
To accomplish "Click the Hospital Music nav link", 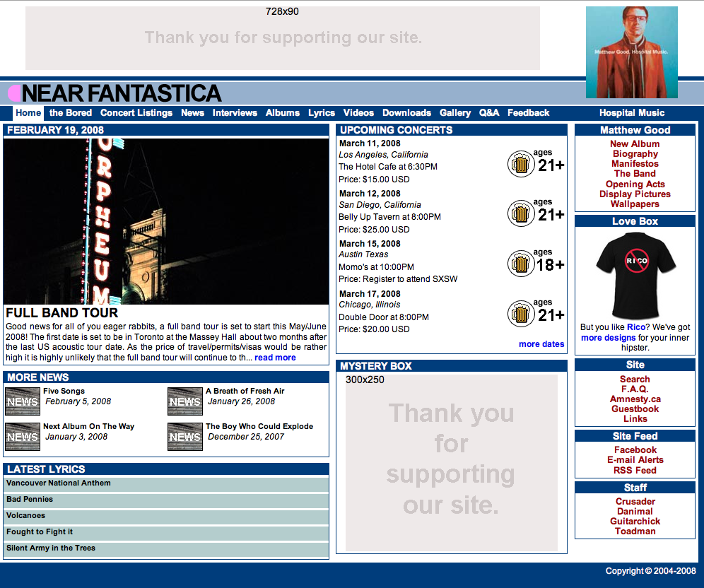I will click(x=632, y=112).
